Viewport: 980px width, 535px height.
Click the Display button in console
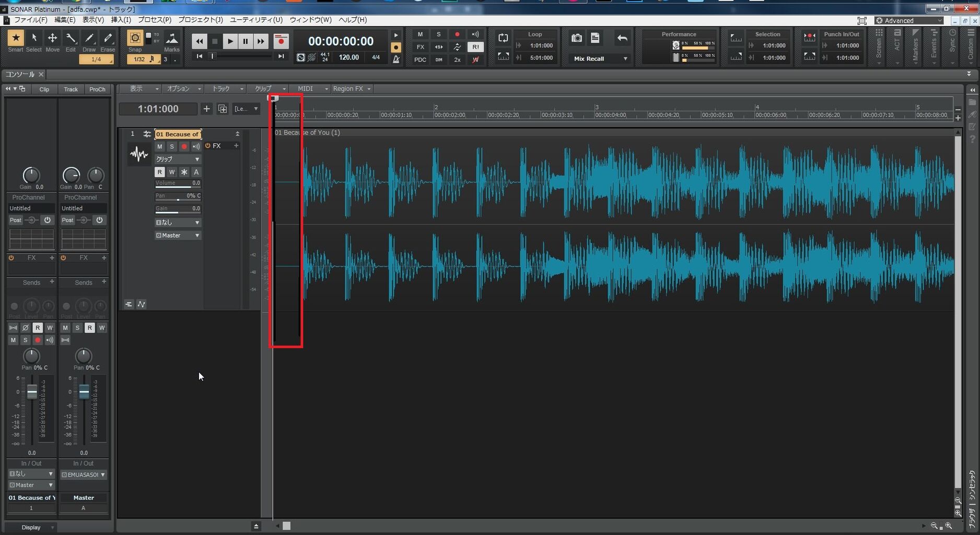(31, 527)
